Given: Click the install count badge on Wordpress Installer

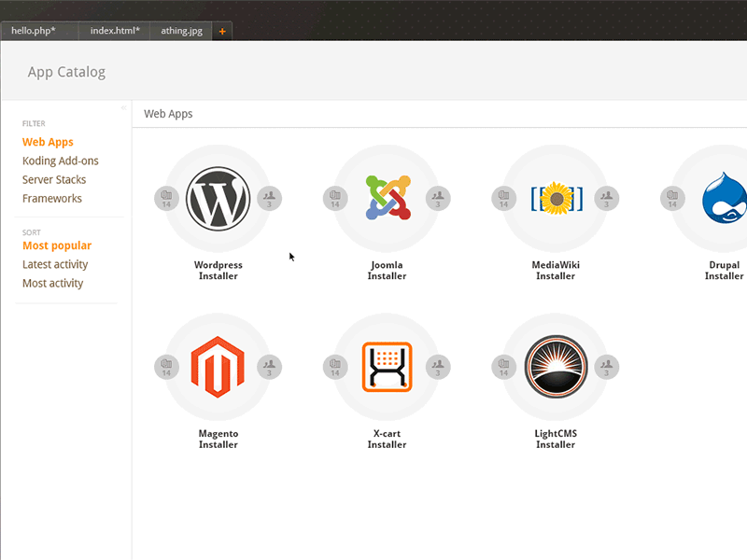Looking at the screenshot, I should (165, 198).
